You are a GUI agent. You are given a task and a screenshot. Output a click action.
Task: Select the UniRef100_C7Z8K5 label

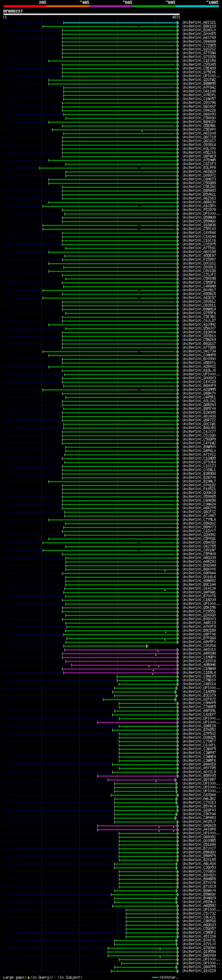(x=199, y=46)
